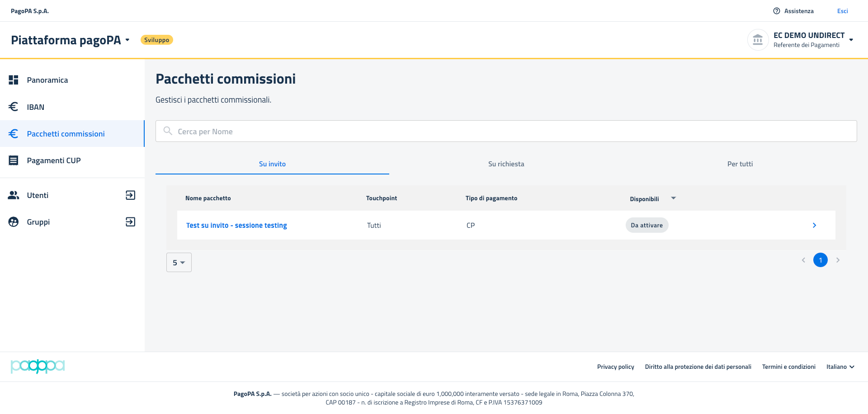Expand the Piattaforma pagoPA product dropdown
Screen dimensions: 868x414
(x=127, y=40)
